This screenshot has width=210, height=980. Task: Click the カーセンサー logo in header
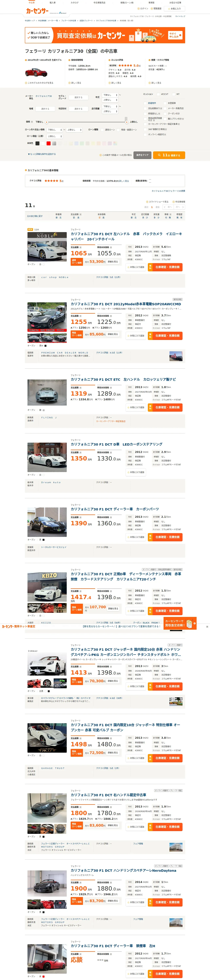(37, 11)
